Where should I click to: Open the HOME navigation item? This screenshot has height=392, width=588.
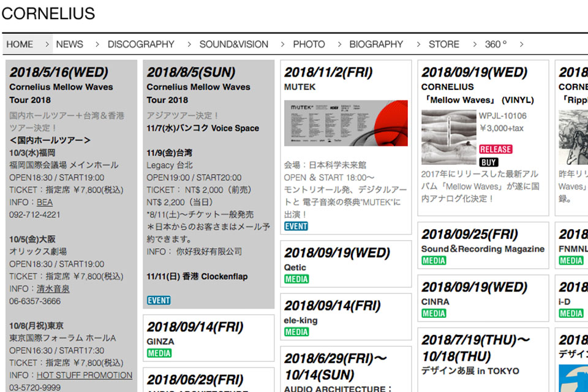(x=20, y=44)
